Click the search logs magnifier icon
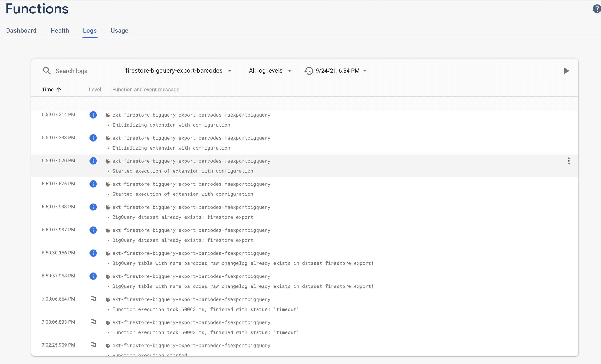 click(47, 71)
